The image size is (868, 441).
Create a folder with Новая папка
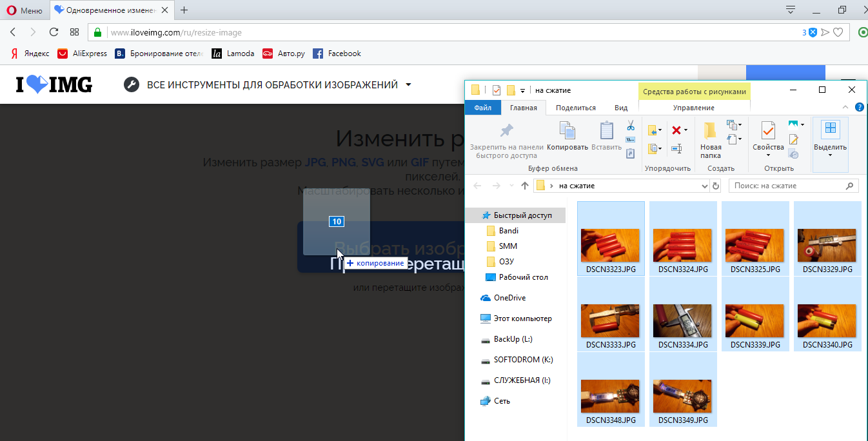click(711, 139)
